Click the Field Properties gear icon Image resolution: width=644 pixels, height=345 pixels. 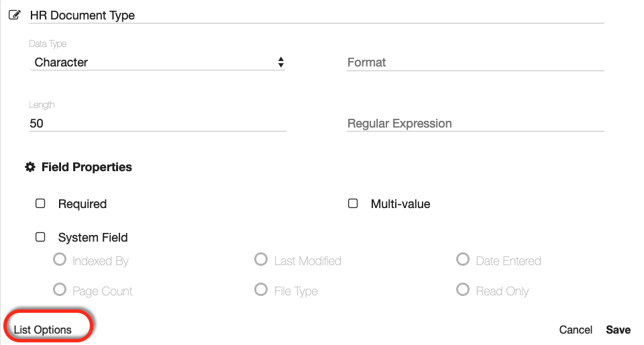(30, 167)
